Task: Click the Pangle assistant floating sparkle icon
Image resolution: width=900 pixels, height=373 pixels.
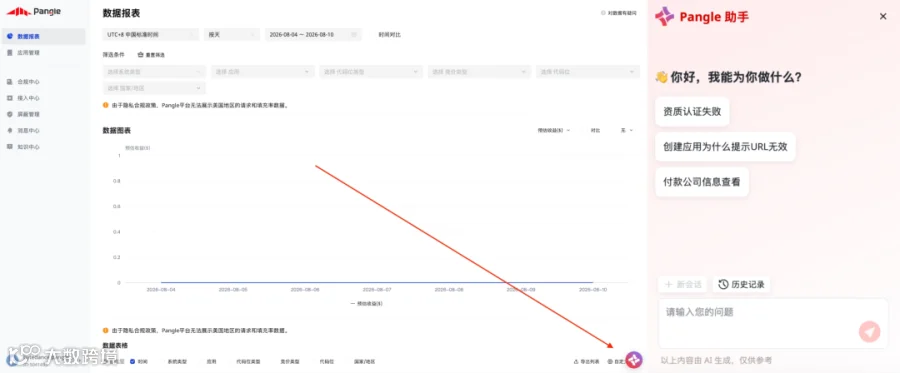Action: coord(634,360)
